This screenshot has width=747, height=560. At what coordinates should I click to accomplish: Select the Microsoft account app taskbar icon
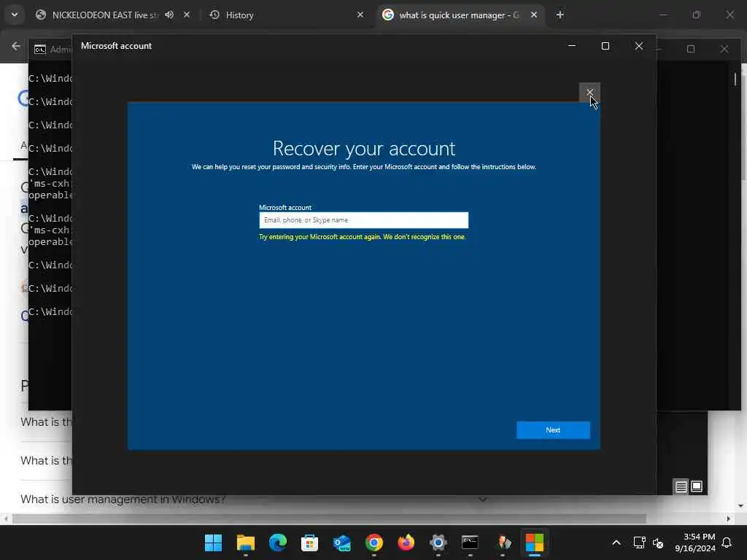click(x=535, y=542)
